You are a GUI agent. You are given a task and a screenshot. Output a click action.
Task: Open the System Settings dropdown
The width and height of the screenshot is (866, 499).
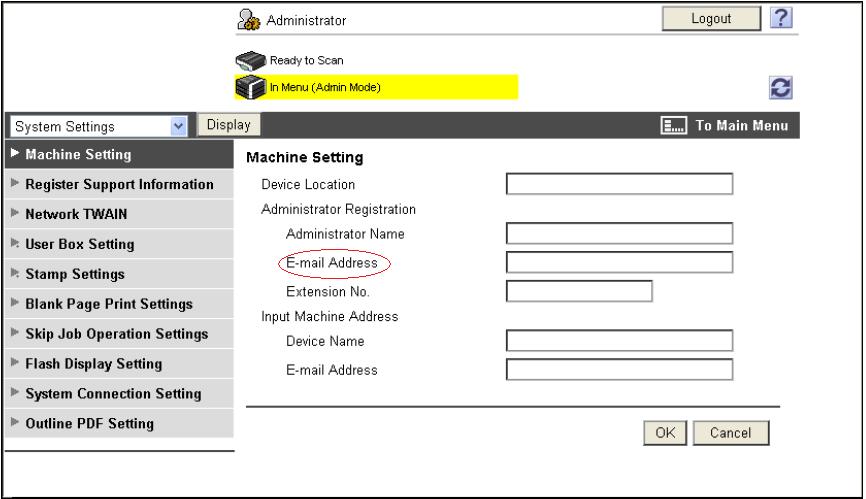[x=99, y=126]
